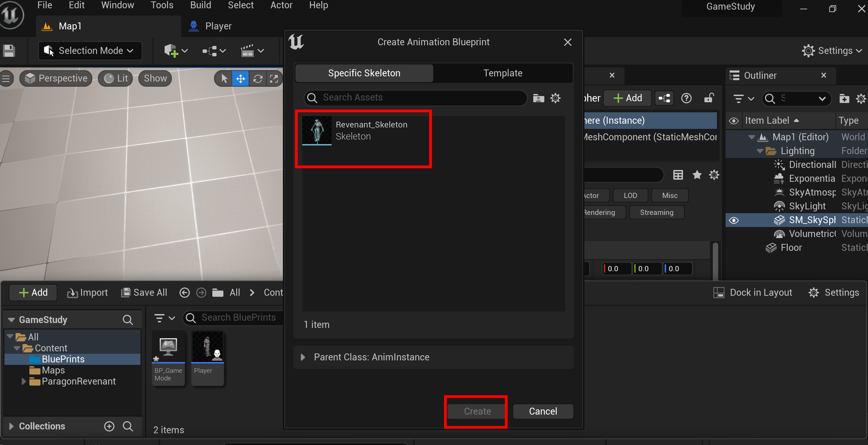This screenshot has width=868, height=445.
Task: Click the save level floppy disk icon
Action: pyautogui.click(x=9, y=51)
